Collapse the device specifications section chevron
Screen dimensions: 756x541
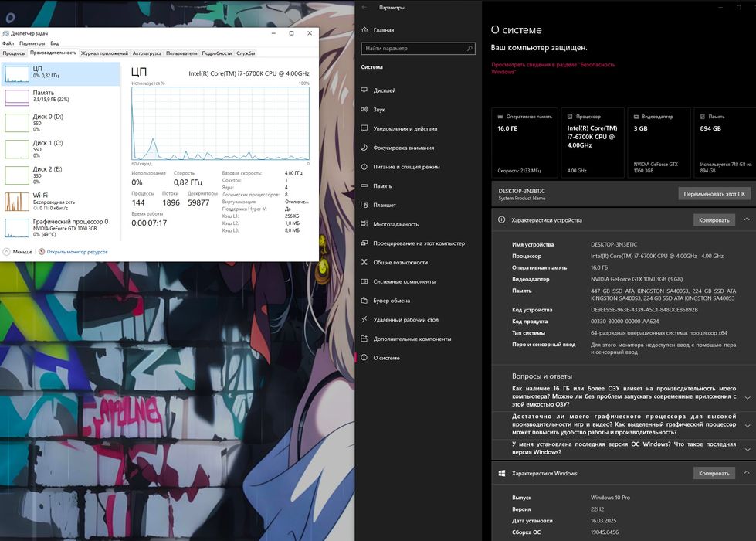pyautogui.click(x=747, y=219)
